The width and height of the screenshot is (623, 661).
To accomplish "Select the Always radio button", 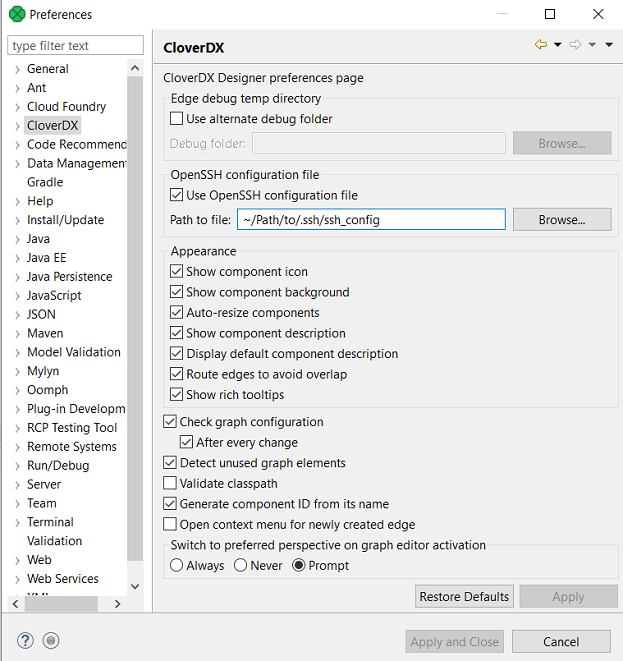I will (x=176, y=565).
